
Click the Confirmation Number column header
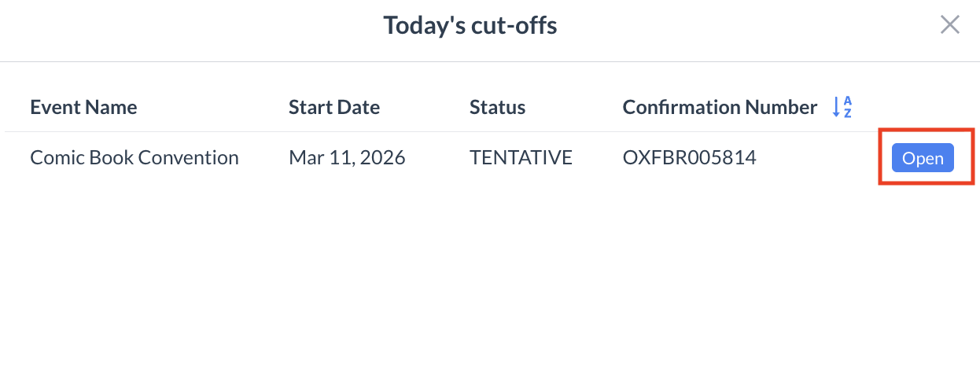[x=720, y=108]
